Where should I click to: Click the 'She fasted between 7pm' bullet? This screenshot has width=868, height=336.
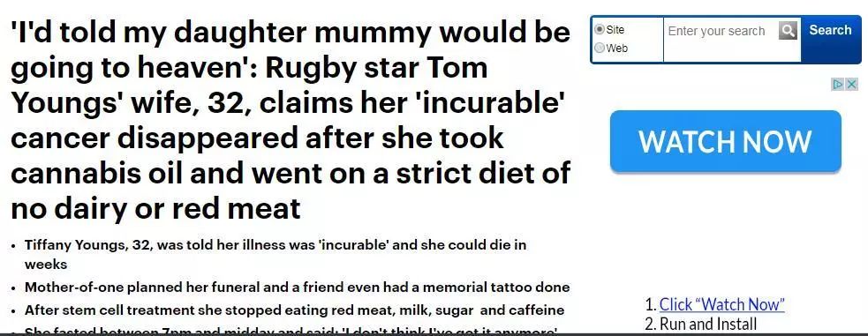click(291, 331)
